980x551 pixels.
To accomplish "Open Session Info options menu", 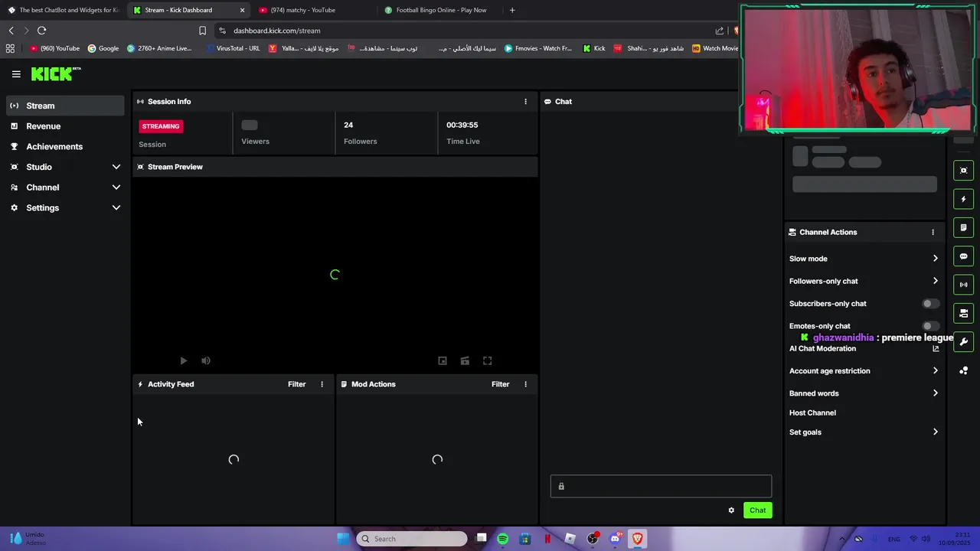I will (525, 102).
